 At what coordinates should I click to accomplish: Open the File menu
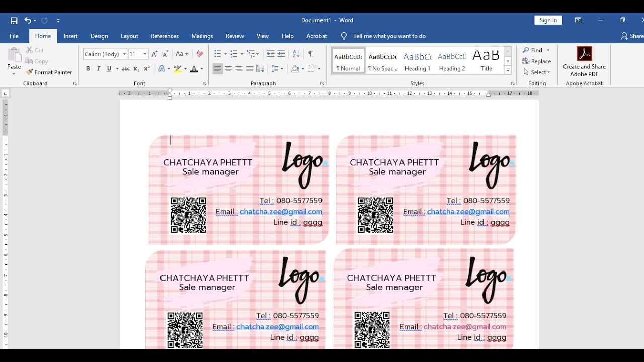point(14,36)
